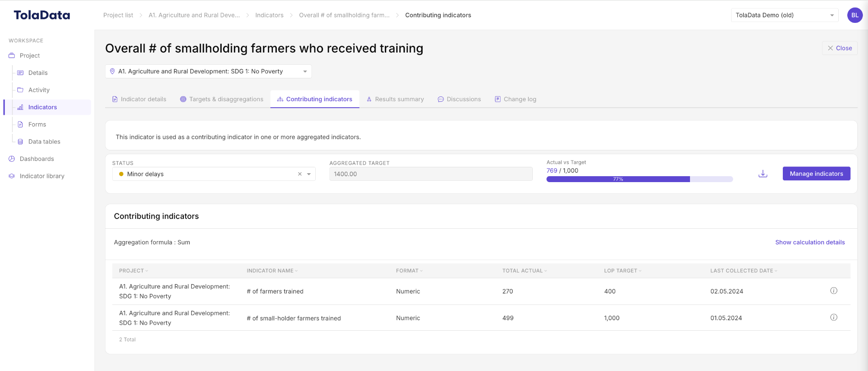This screenshot has height=371, width=868.
Task: Open Indicator library in the sidebar
Action: 42,176
